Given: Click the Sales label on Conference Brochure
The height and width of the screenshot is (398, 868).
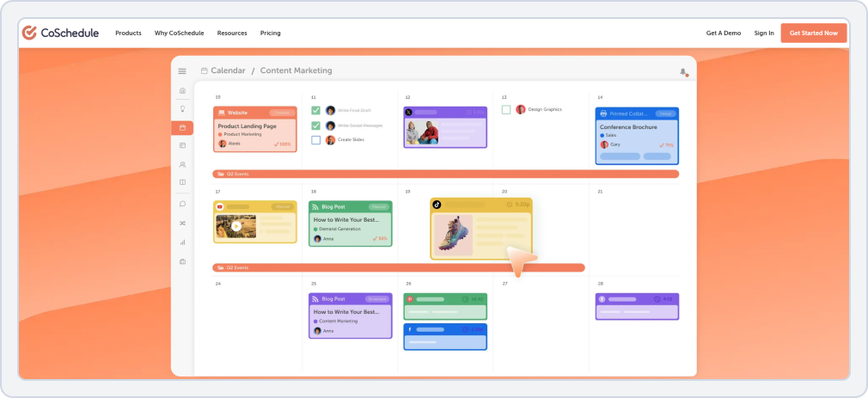Looking at the screenshot, I should tap(610, 135).
